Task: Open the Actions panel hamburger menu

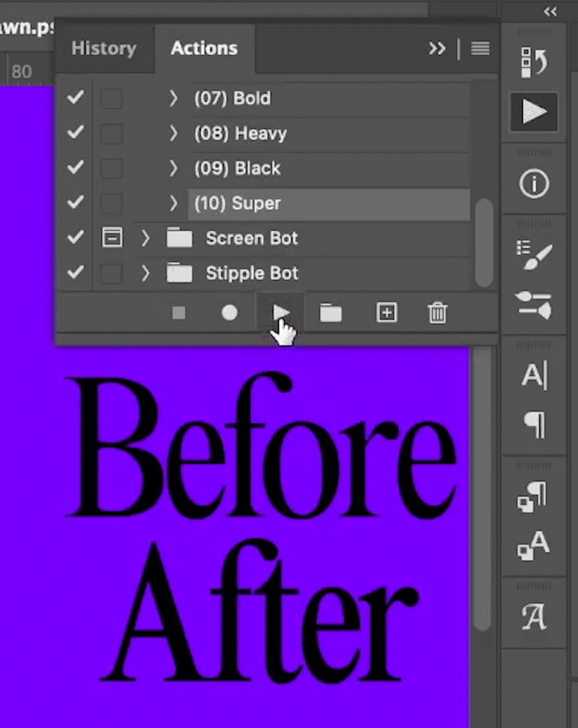Action: point(480,49)
